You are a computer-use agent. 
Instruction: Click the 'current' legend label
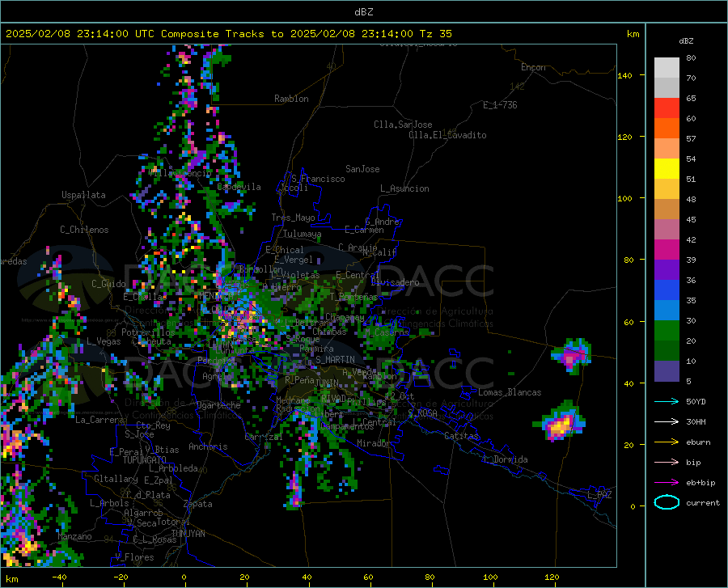[x=703, y=502]
